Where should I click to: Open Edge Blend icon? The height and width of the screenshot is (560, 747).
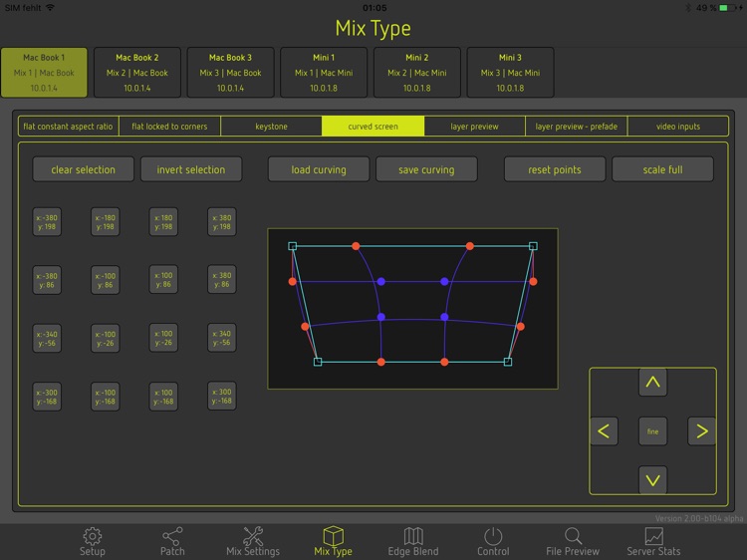(413, 536)
